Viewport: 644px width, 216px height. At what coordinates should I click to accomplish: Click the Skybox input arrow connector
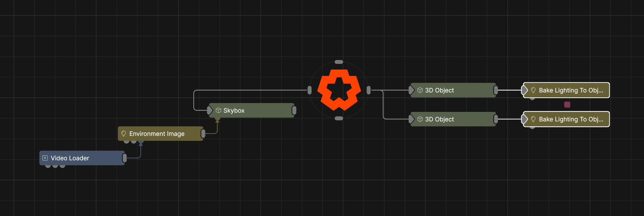click(210, 110)
